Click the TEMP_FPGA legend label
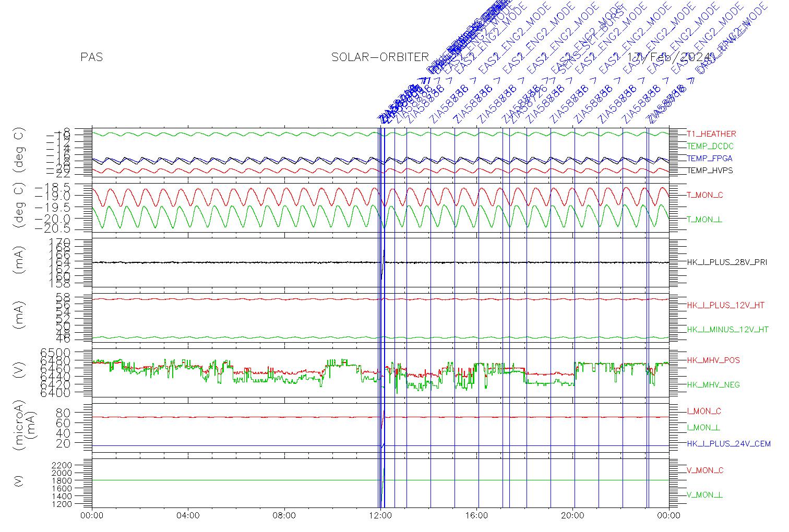Viewport: 789px width, 532px height. coord(710,159)
